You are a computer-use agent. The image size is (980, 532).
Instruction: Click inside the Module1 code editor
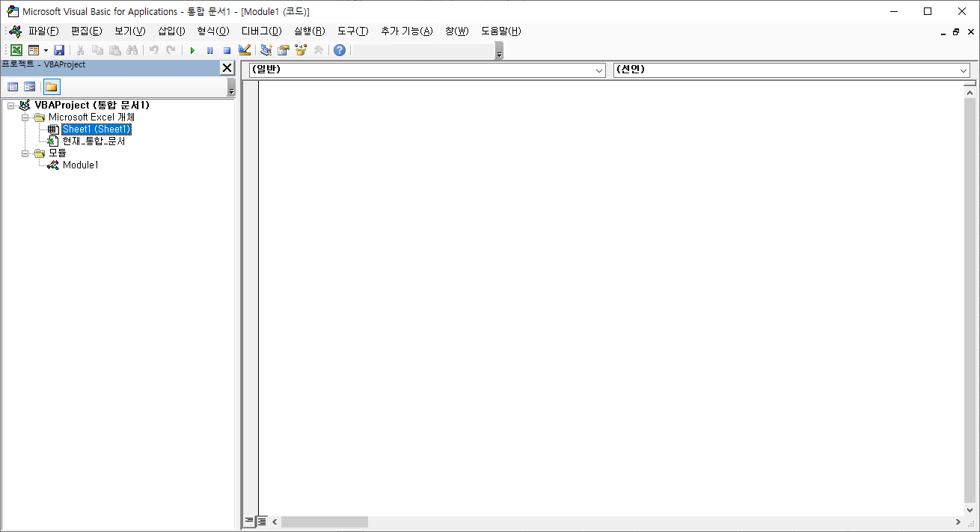tap(611, 298)
